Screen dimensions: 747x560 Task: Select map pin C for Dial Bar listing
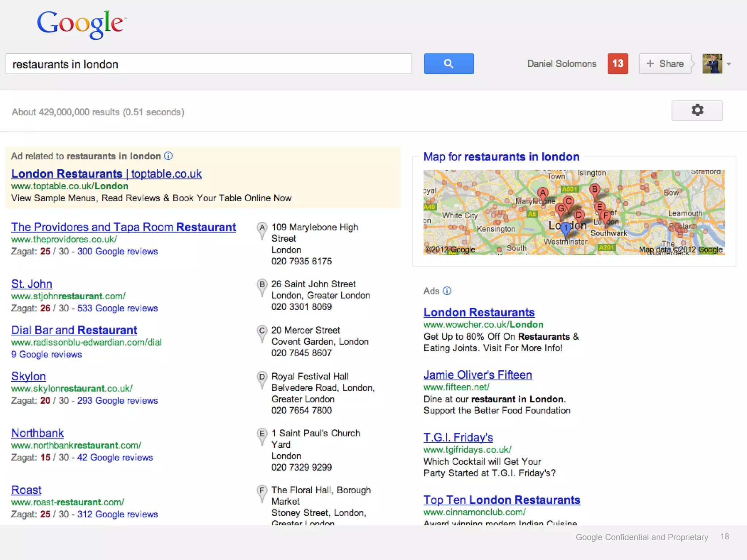pos(262,334)
